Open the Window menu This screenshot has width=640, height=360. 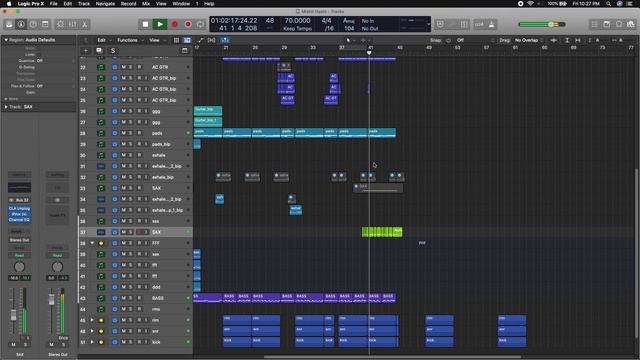coord(181,4)
